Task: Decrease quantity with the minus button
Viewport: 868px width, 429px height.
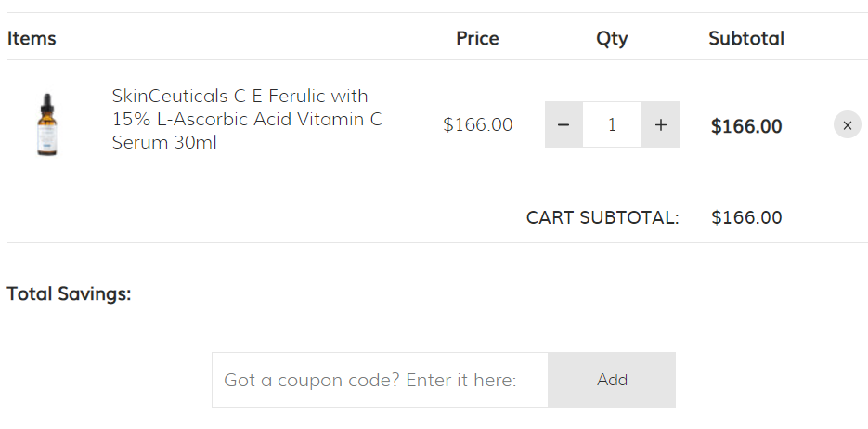Action: click(x=564, y=124)
